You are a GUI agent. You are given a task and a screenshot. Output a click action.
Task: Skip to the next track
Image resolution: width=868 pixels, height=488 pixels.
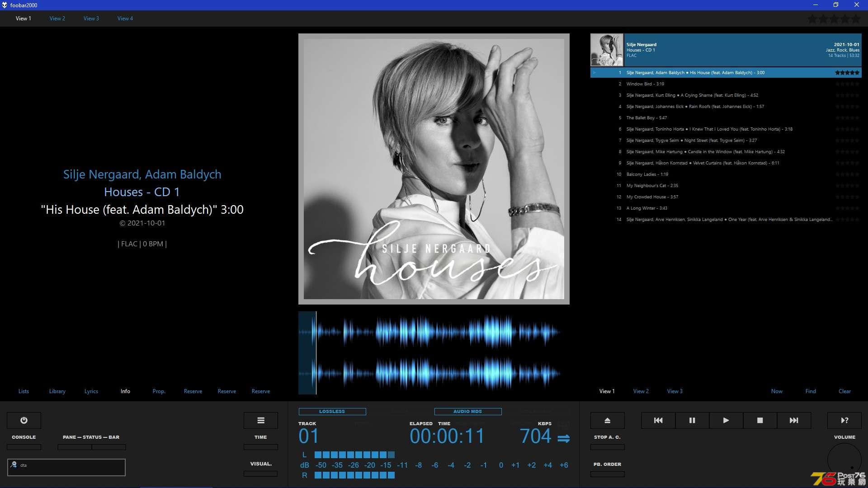794,420
